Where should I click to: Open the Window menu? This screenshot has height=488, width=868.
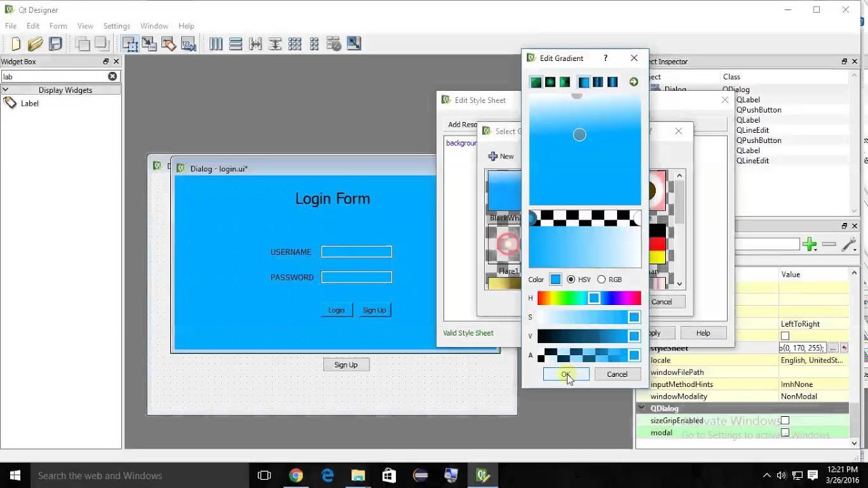(154, 26)
